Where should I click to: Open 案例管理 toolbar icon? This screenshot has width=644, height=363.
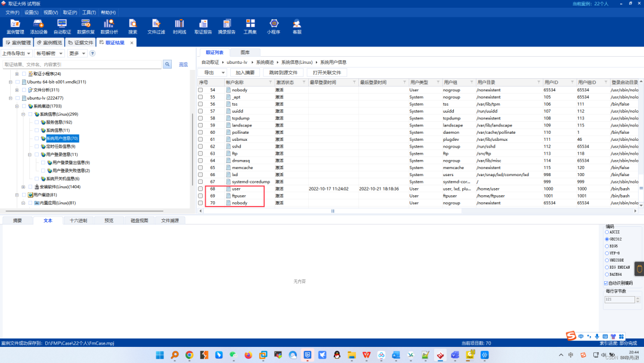click(15, 27)
